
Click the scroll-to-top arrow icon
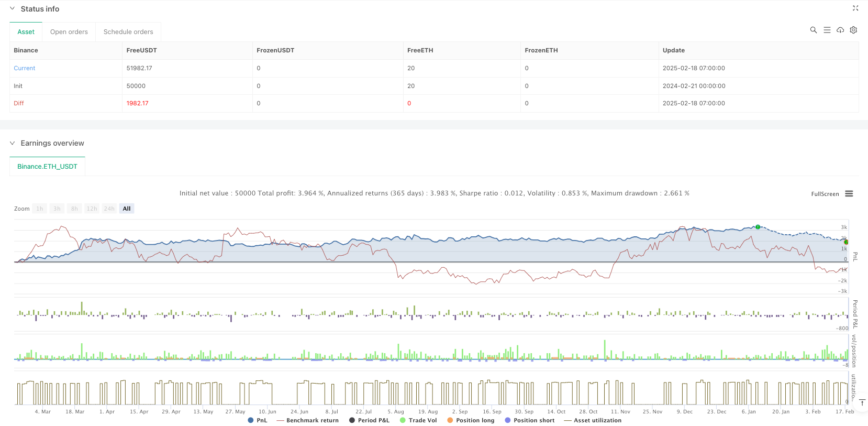862,402
